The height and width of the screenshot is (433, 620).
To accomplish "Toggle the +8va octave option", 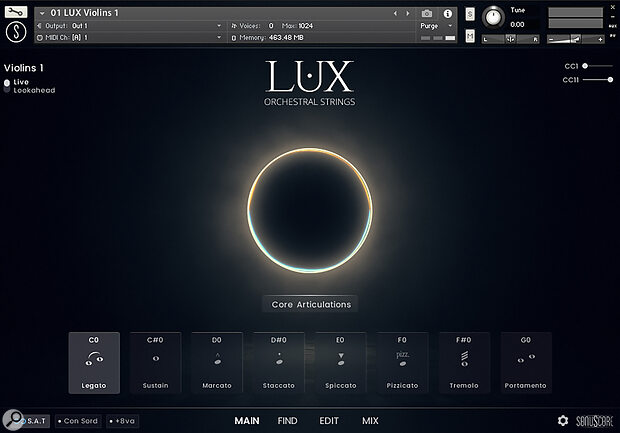I will click(122, 421).
